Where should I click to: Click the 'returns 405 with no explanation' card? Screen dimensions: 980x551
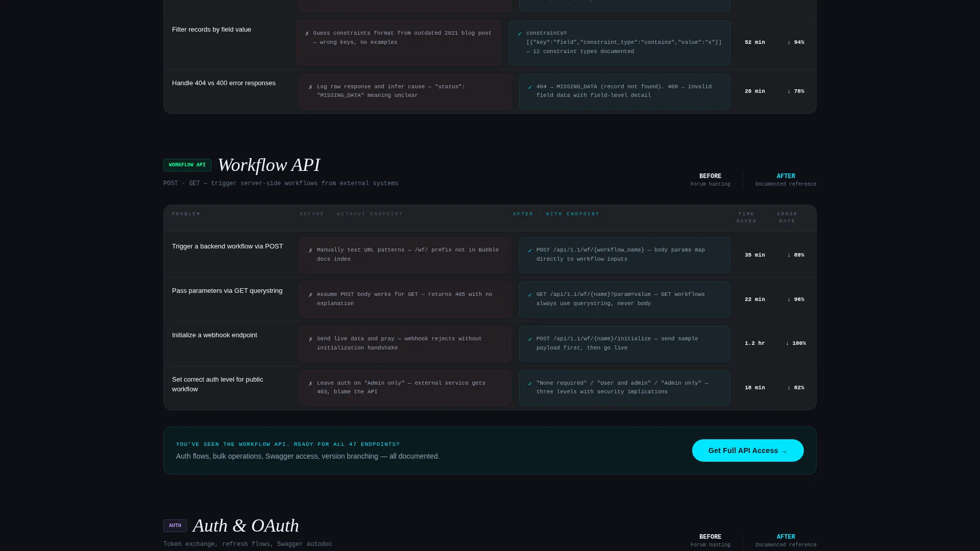[x=405, y=299]
